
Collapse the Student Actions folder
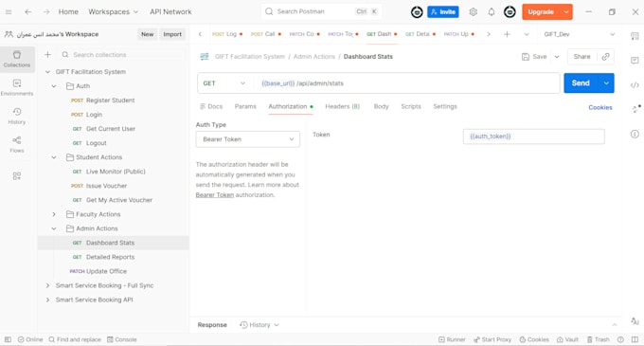(x=54, y=157)
